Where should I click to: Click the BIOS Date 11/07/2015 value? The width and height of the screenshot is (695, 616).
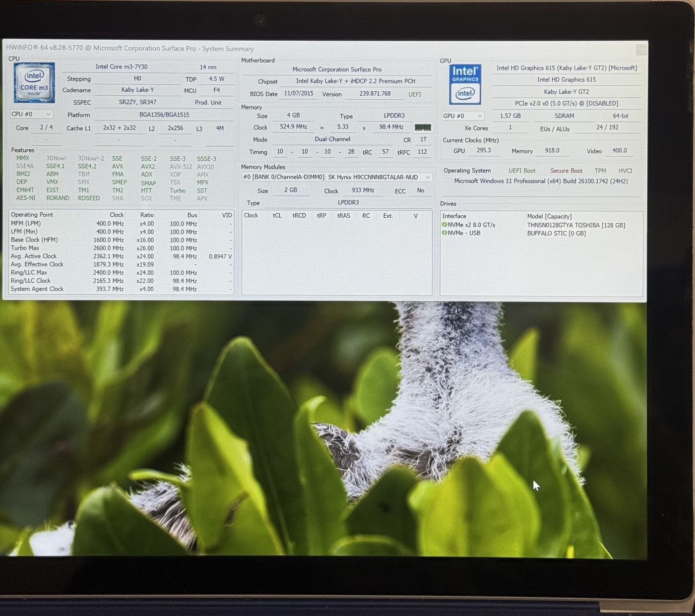pos(299,93)
